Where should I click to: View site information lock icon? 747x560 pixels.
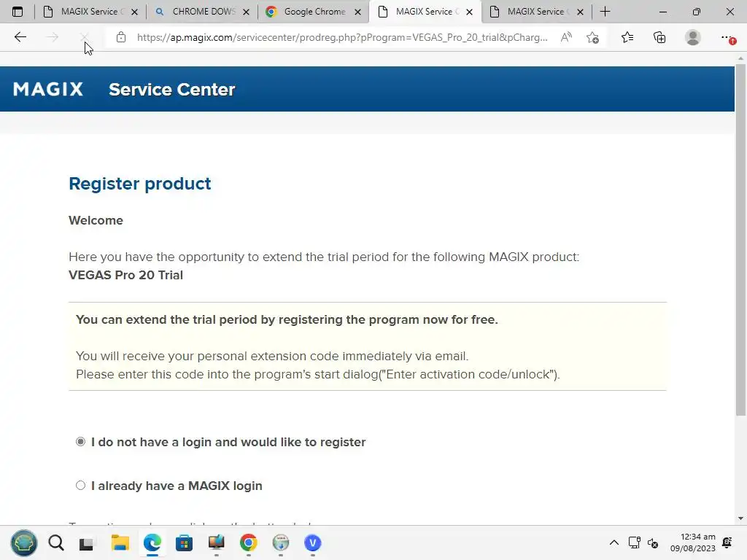(x=121, y=37)
